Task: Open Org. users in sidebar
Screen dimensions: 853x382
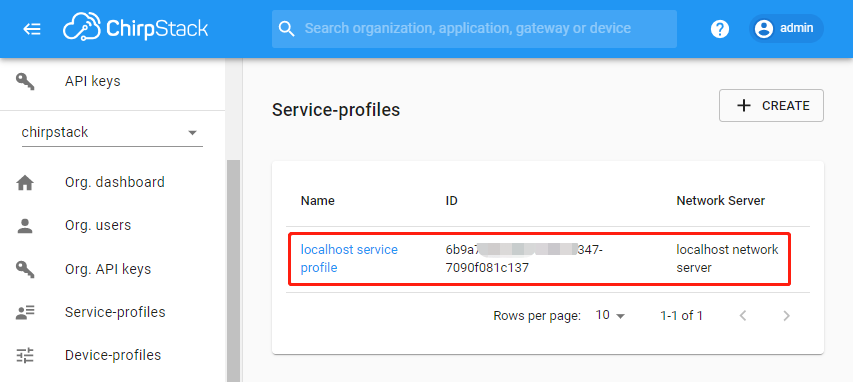Action: (x=113, y=226)
